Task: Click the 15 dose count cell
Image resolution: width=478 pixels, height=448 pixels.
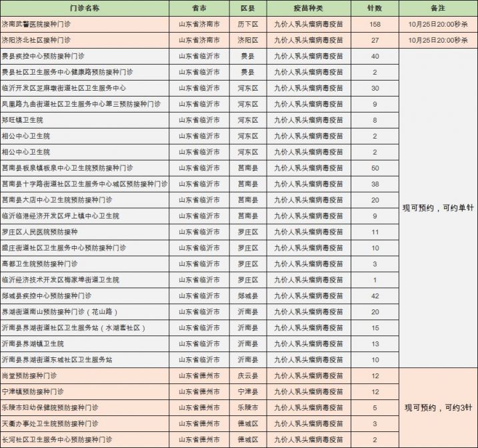Action: coord(375,328)
